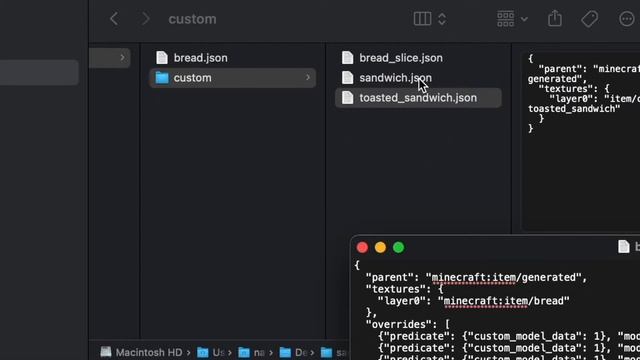Click the custom folder icon

click(162, 78)
